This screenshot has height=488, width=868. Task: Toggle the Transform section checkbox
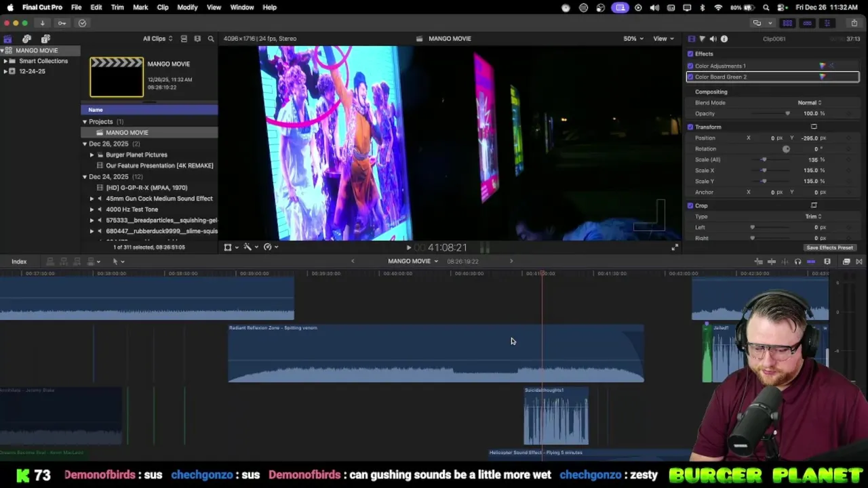coord(690,127)
